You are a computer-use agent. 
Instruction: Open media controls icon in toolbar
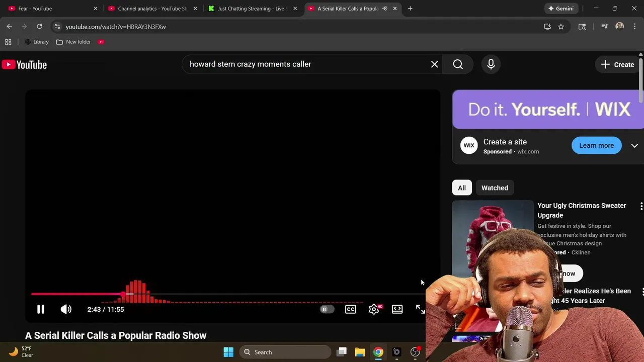[605, 27]
